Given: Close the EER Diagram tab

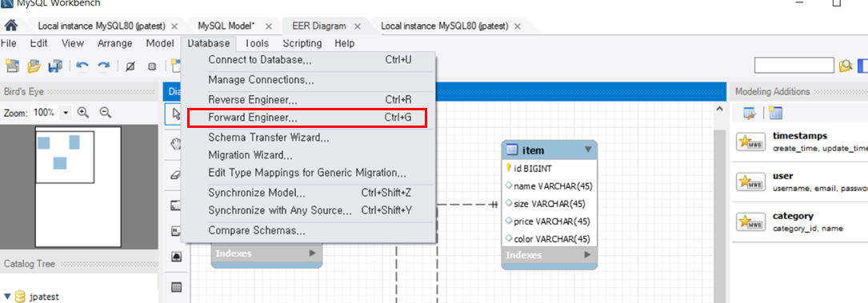Looking at the screenshot, I should tap(358, 26).
